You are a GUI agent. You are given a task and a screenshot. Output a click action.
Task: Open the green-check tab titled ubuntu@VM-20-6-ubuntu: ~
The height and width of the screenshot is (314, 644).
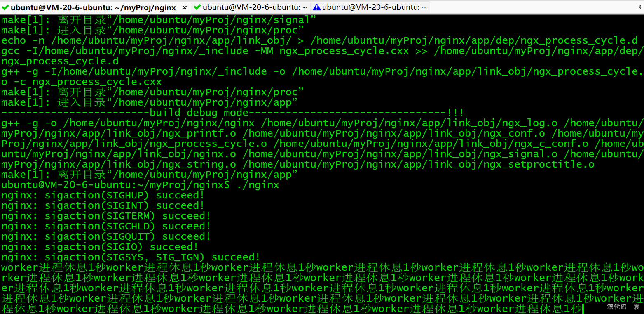click(250, 7)
